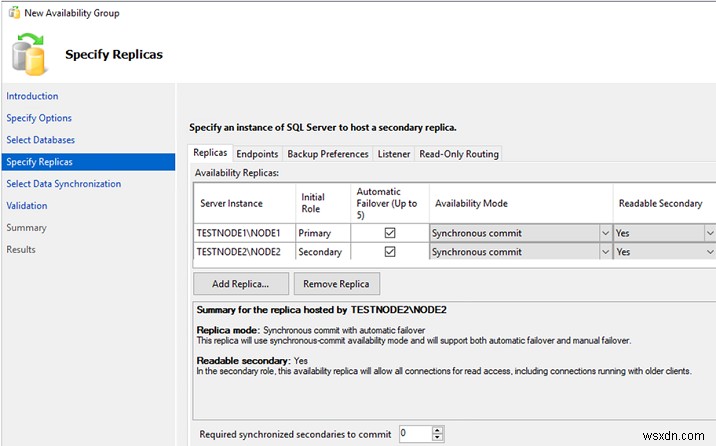716x446 pixels.
Task: Click the Availability Mode column header
Action: 521,204
